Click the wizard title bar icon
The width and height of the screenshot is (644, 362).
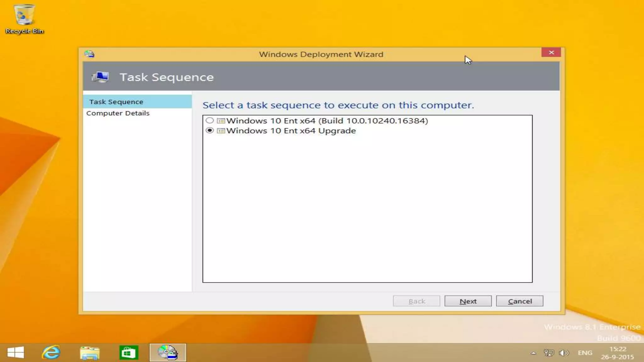pos(89,54)
